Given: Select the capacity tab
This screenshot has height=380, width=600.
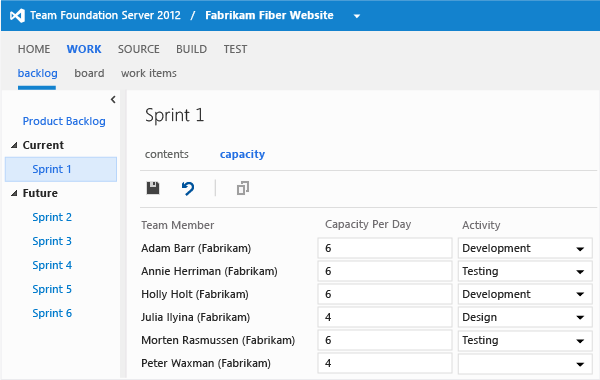Looking at the screenshot, I should tap(242, 154).
